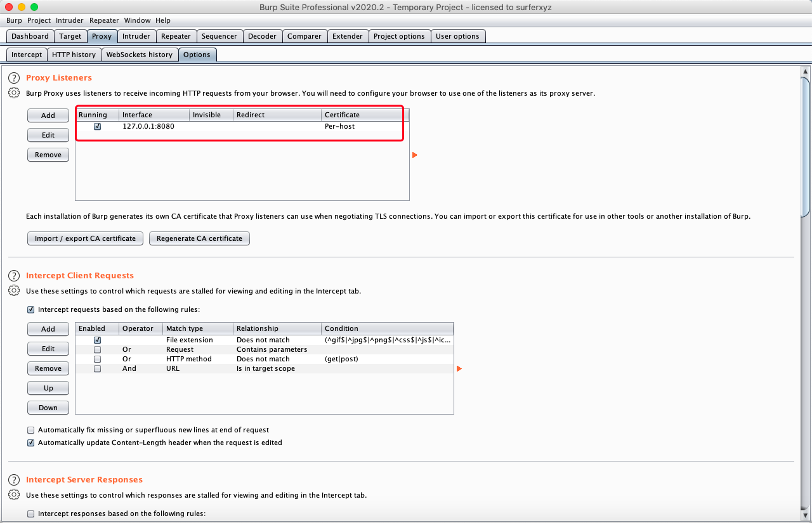Switch to the Comparer tab

tap(304, 36)
